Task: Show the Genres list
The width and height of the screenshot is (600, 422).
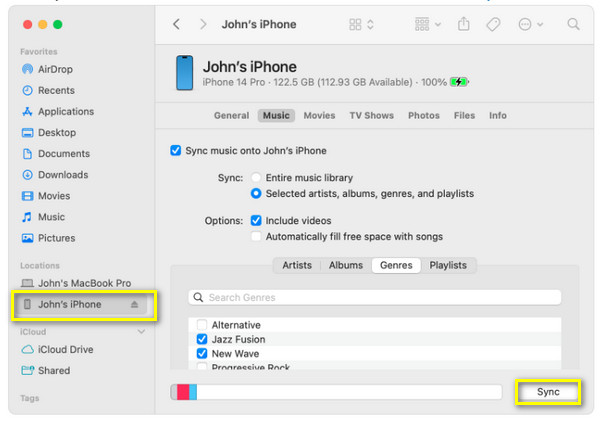Action: (396, 265)
